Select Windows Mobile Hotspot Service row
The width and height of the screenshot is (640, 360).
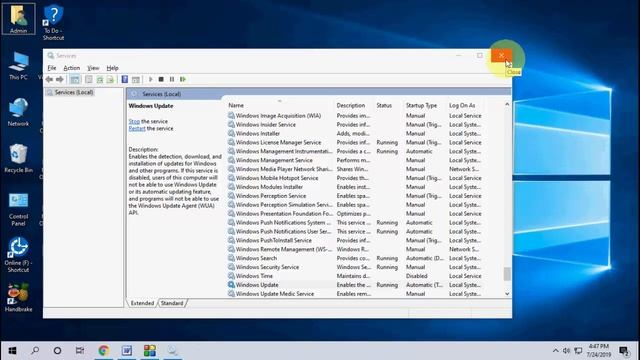[355, 178]
